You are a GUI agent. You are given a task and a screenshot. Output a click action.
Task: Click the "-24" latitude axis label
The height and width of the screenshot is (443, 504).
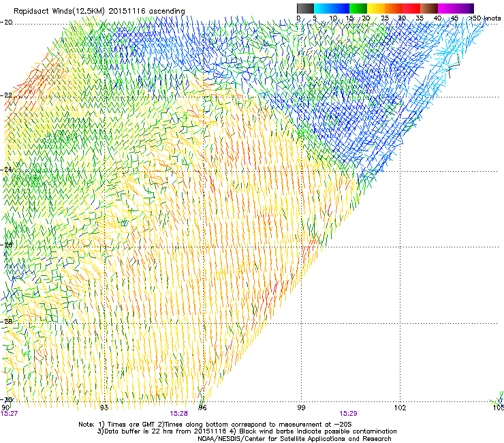pyautogui.click(x=6, y=169)
